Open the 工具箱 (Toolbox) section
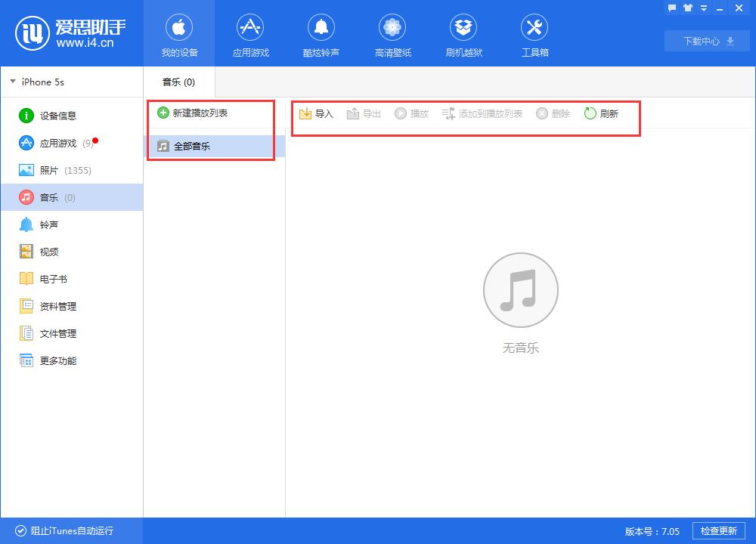This screenshot has width=756, height=544. click(x=534, y=34)
